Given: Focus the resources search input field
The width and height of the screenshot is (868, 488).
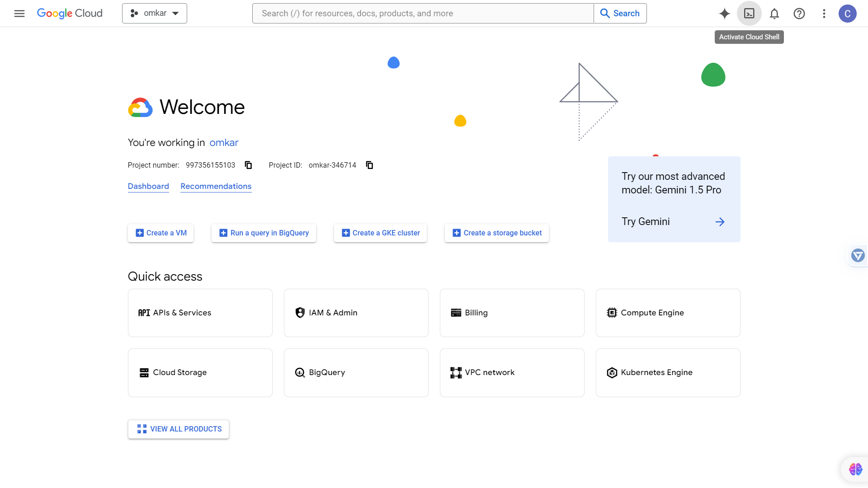Looking at the screenshot, I should [x=423, y=13].
